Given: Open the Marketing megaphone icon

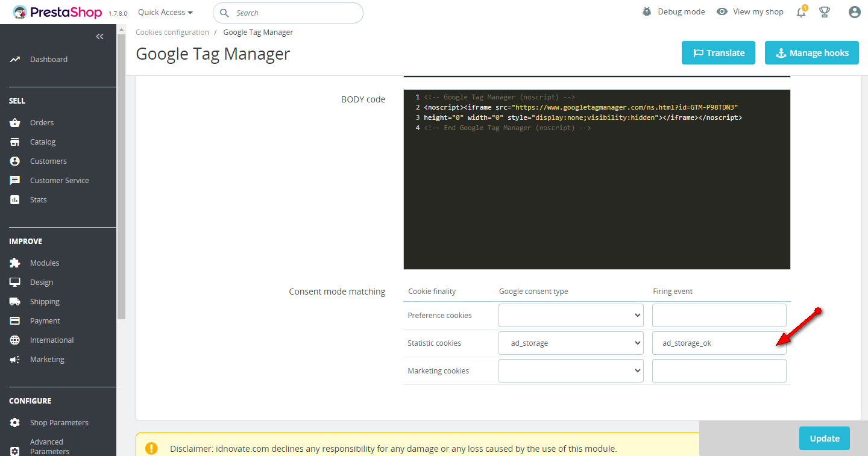Looking at the screenshot, I should coord(15,360).
